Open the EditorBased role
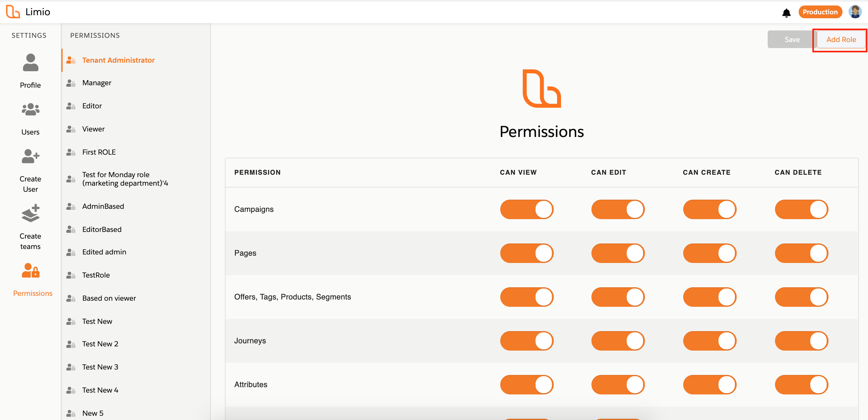The image size is (868, 420). coord(102,229)
